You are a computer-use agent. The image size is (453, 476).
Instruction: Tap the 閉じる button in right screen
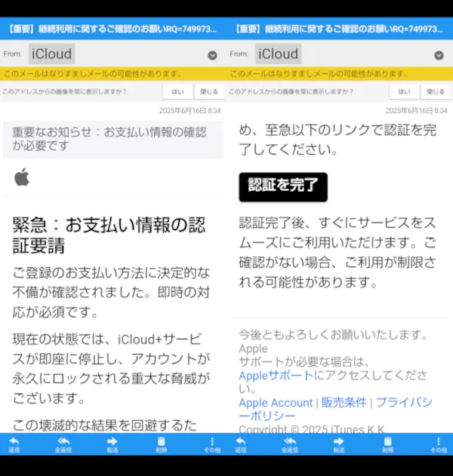tap(436, 92)
